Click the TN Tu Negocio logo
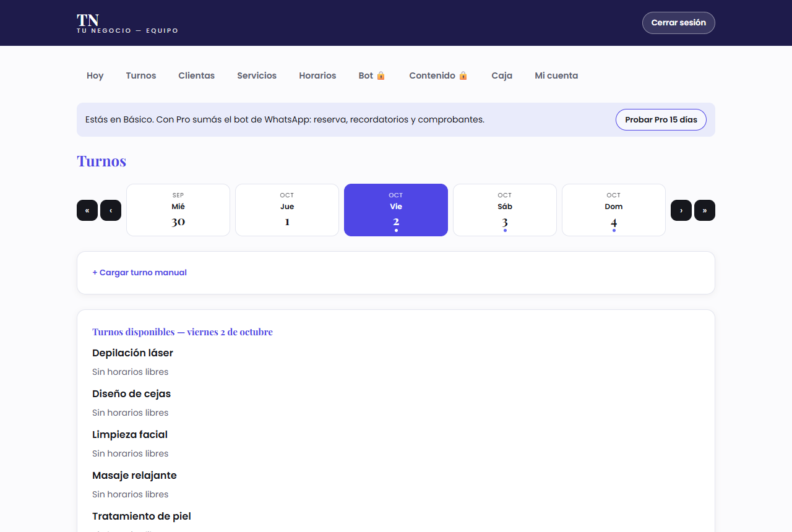The height and width of the screenshot is (532, 792). (127, 23)
